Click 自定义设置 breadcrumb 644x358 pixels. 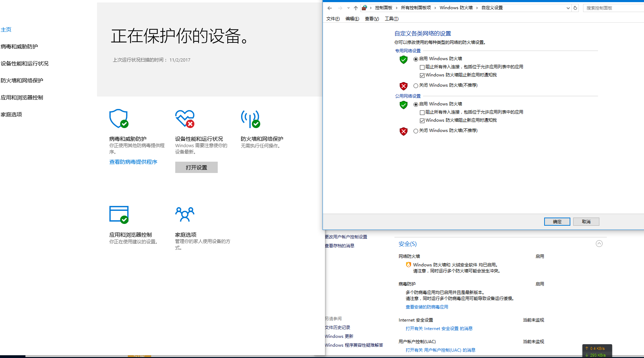(x=492, y=8)
